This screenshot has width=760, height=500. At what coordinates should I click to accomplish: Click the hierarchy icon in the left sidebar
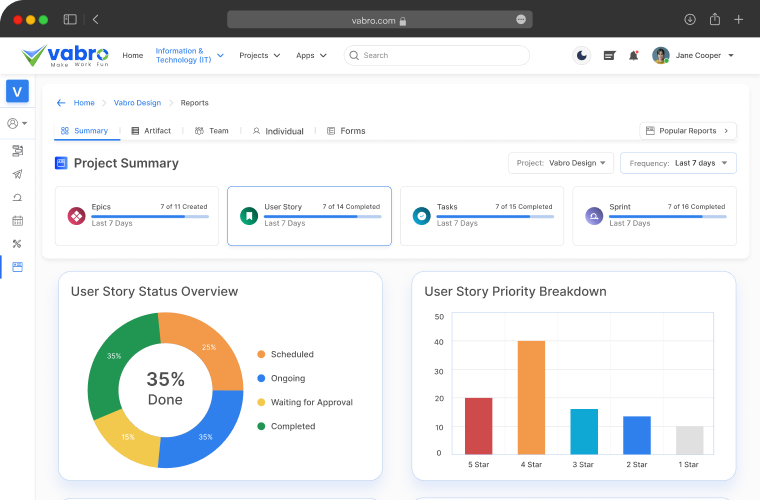click(x=17, y=151)
